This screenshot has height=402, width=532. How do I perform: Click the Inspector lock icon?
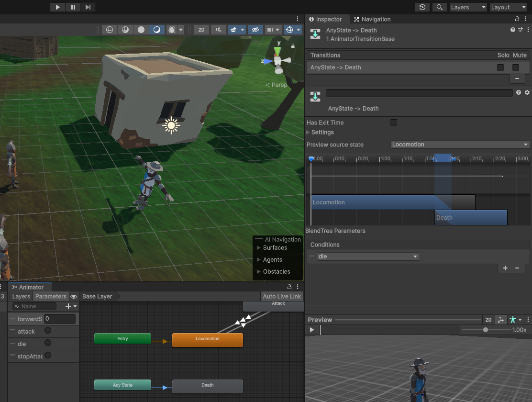pos(517,19)
